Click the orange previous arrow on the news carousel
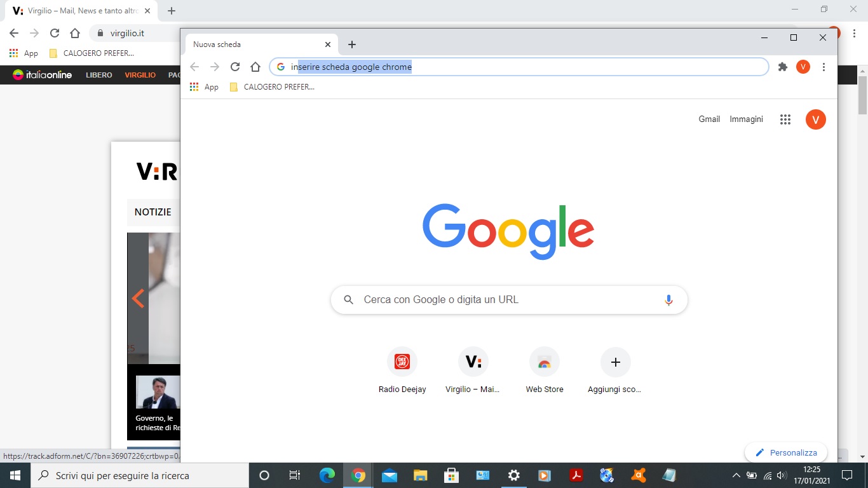 138,298
